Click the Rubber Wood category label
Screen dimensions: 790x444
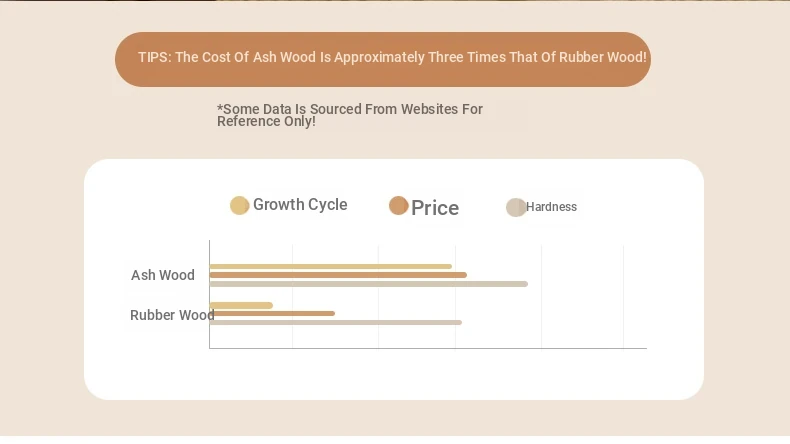pos(171,315)
